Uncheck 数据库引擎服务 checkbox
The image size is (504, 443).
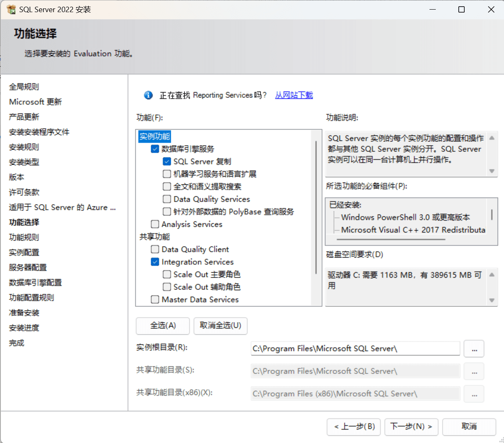pos(155,149)
